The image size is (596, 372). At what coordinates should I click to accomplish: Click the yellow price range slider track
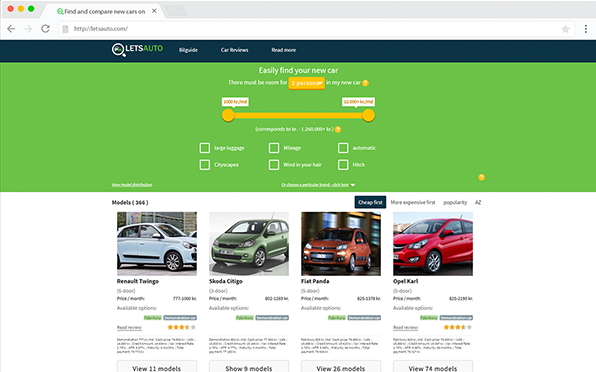(298, 116)
